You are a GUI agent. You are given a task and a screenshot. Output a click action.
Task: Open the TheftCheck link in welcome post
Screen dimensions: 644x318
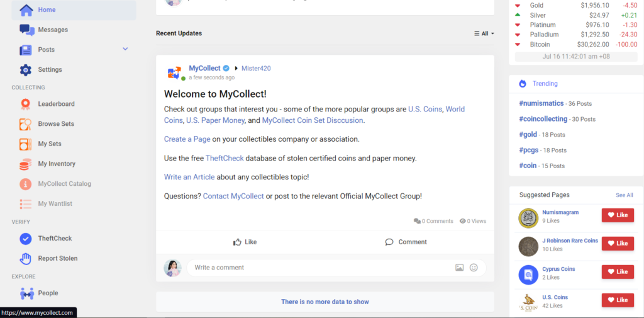click(225, 158)
